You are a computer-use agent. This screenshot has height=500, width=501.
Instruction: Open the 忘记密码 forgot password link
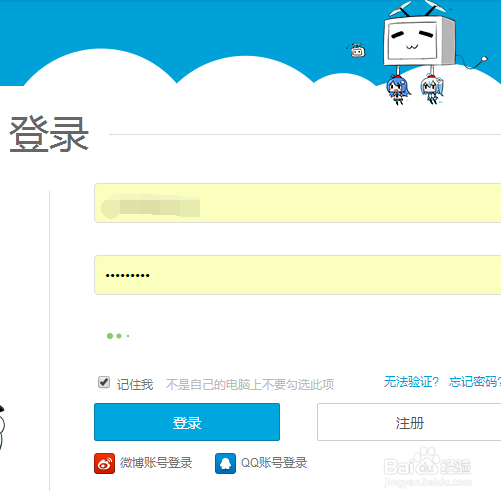[x=475, y=382]
